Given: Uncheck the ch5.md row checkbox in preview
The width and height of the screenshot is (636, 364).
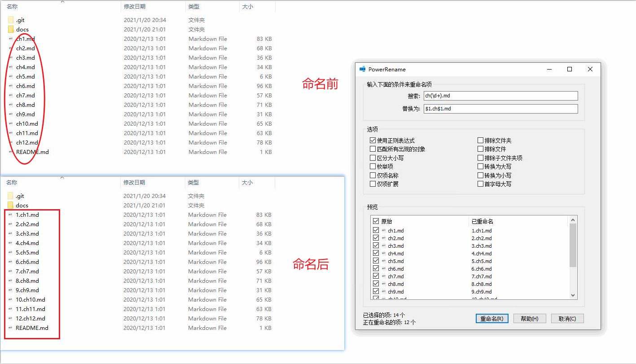Looking at the screenshot, I should [376, 261].
